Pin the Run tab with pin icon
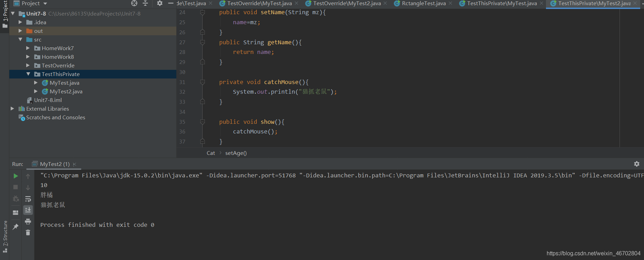 (x=16, y=227)
